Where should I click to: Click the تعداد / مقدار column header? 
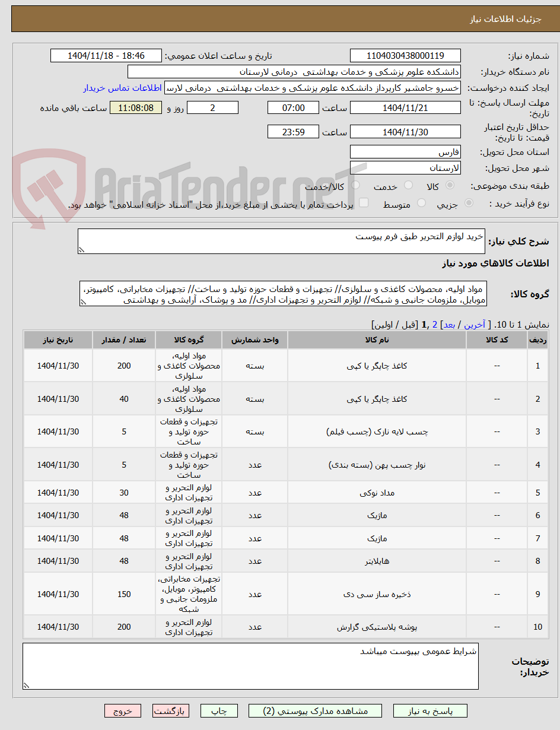(124, 339)
